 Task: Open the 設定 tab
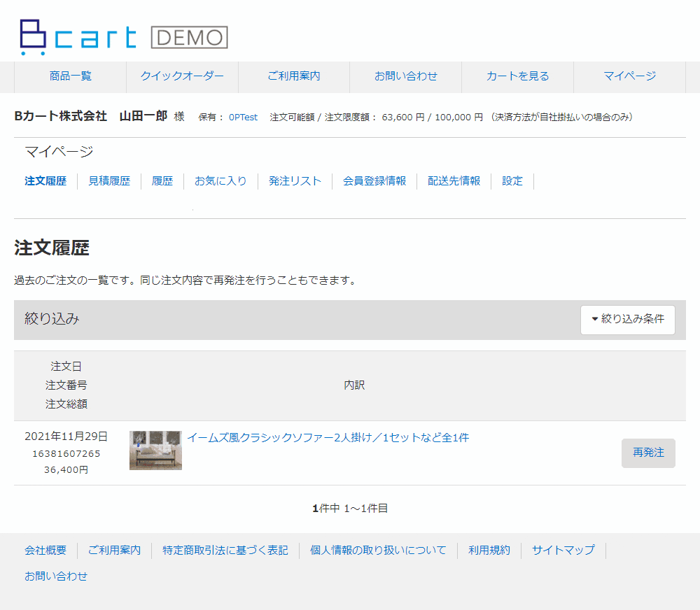point(512,181)
